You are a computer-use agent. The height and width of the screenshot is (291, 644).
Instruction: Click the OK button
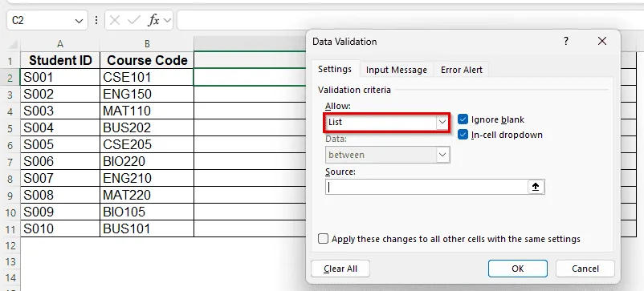517,269
